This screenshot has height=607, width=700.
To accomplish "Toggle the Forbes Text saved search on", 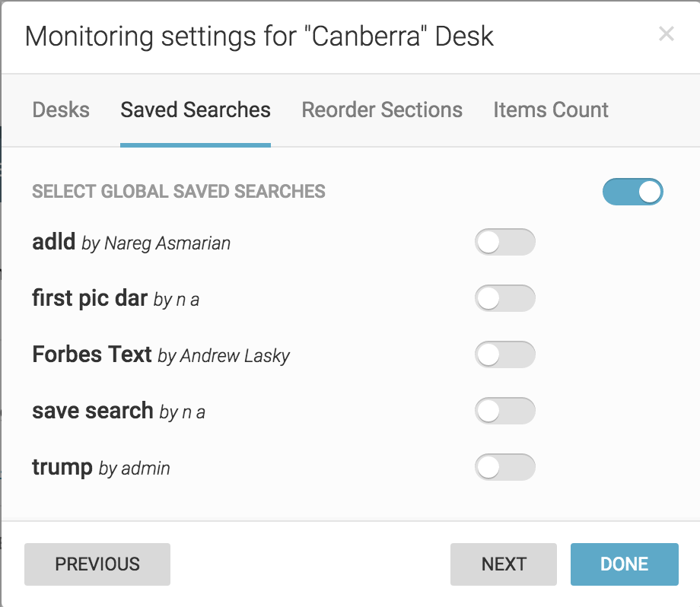I will (x=504, y=354).
